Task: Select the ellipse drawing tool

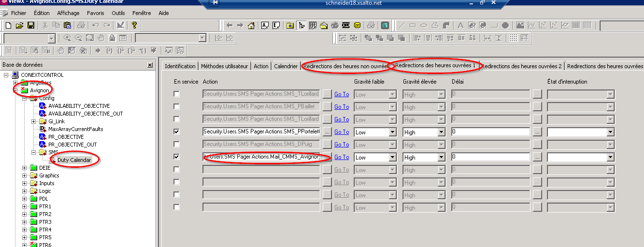Action: click(x=424, y=25)
